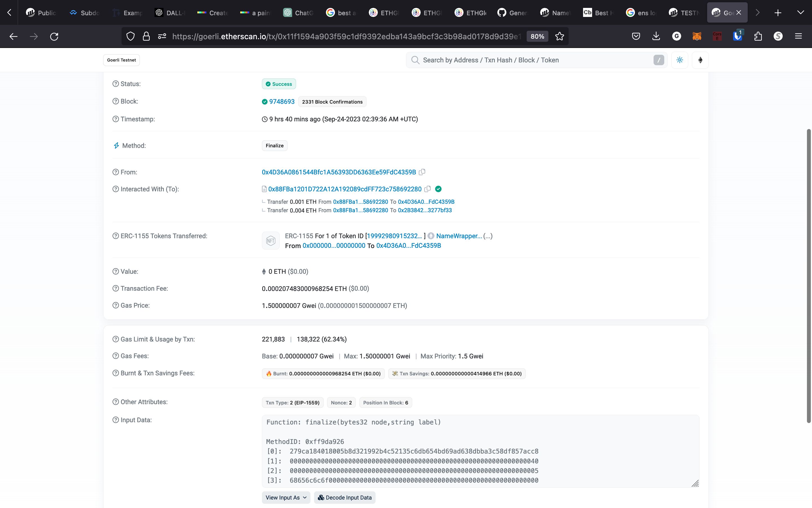Open the Grammarly G extension icon
Screen dimensions: 812x508
676,36
